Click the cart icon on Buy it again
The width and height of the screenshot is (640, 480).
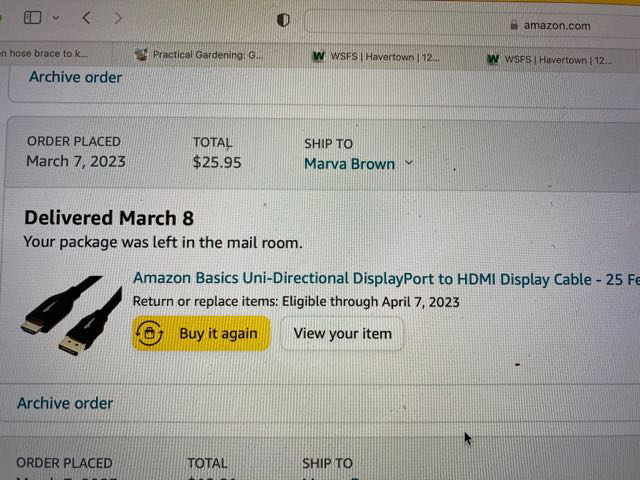[x=149, y=334]
